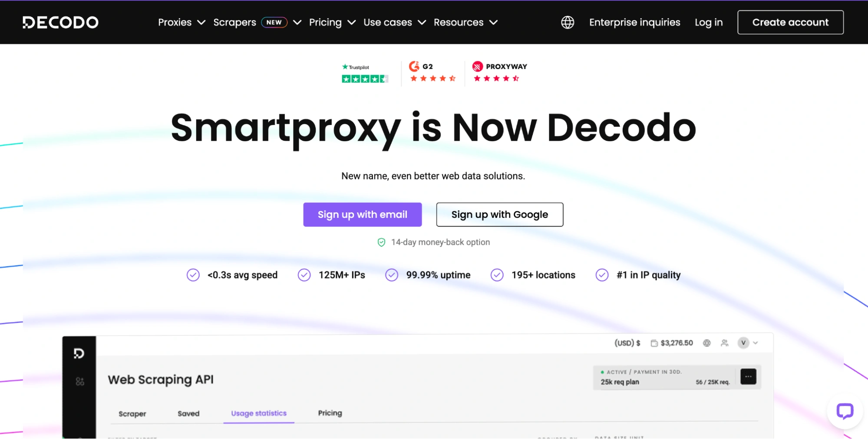Screen dimensions: 868x439
Task: Switch to the Scraper tab
Action: tap(132, 413)
